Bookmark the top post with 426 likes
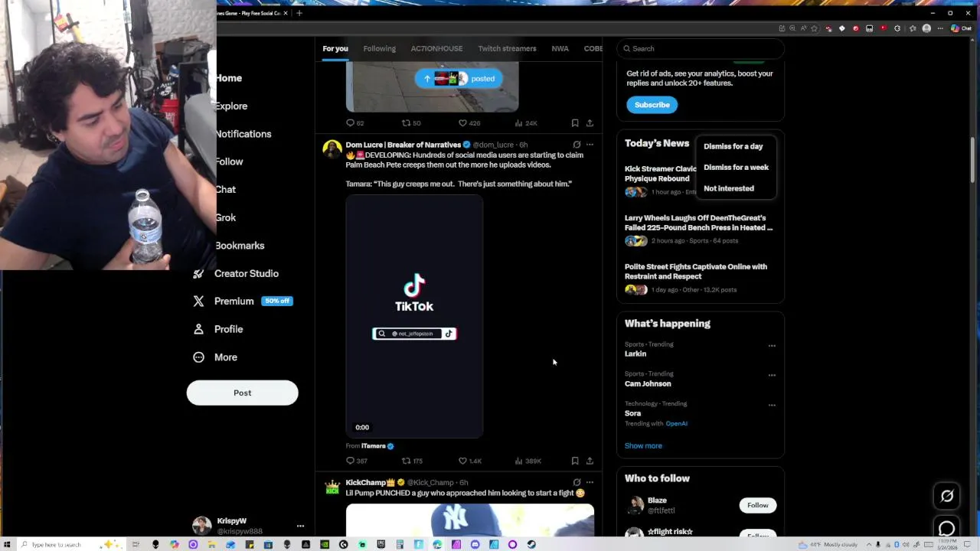 click(575, 122)
